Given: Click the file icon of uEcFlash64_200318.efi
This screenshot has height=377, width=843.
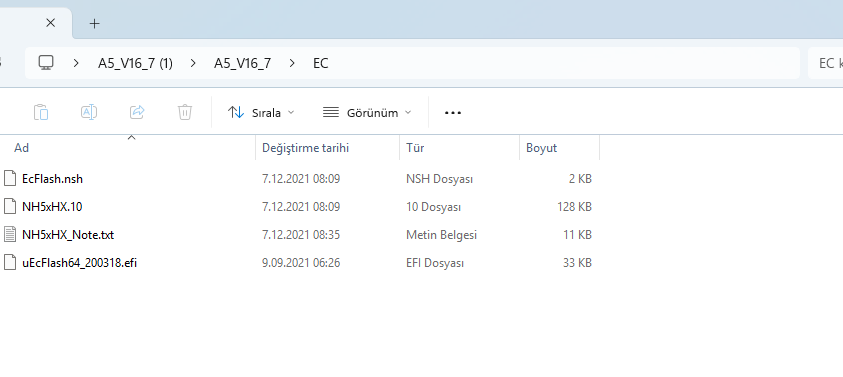Looking at the screenshot, I should (x=10, y=262).
